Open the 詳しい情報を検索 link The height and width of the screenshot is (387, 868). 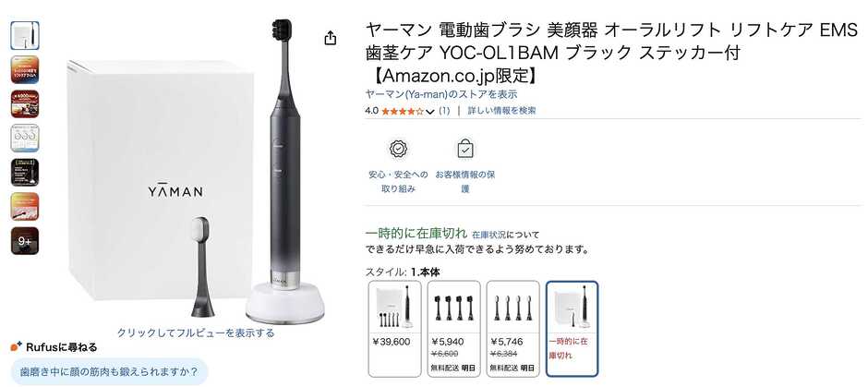click(x=501, y=111)
